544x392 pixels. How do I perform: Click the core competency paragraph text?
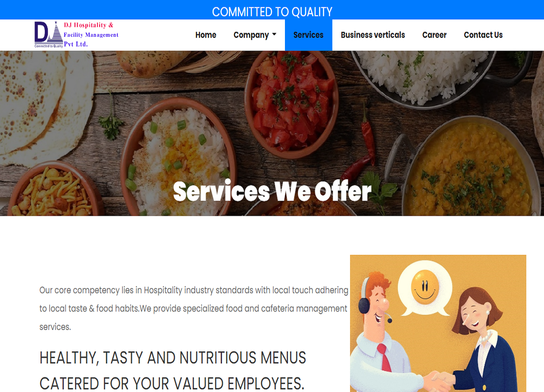[x=194, y=308]
